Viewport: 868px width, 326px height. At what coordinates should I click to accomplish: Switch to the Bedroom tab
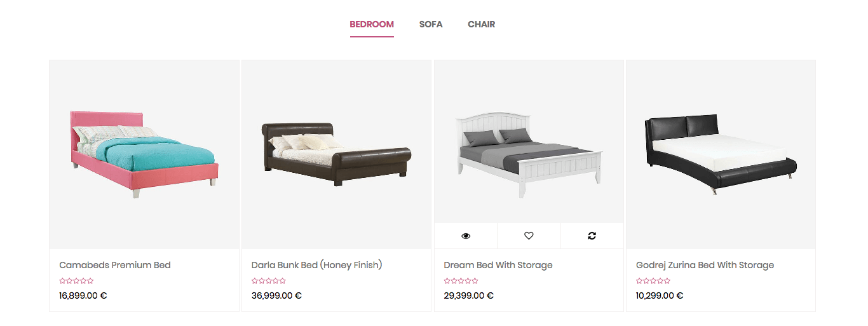[372, 25]
